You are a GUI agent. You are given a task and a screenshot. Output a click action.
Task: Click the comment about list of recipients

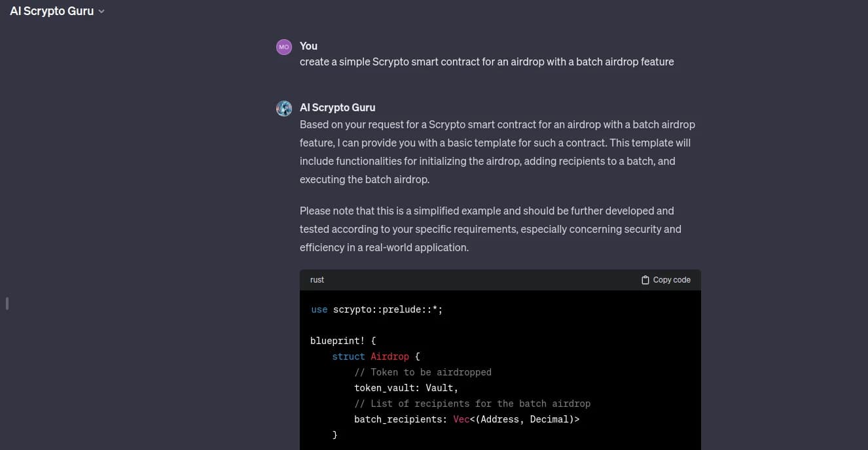pyautogui.click(x=473, y=404)
